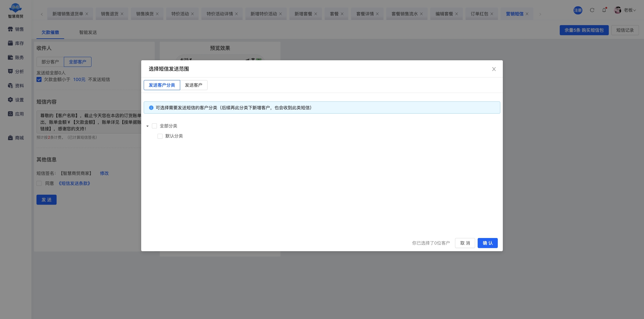
Task: Check the 默认分类 checkbox
Action: [160, 136]
